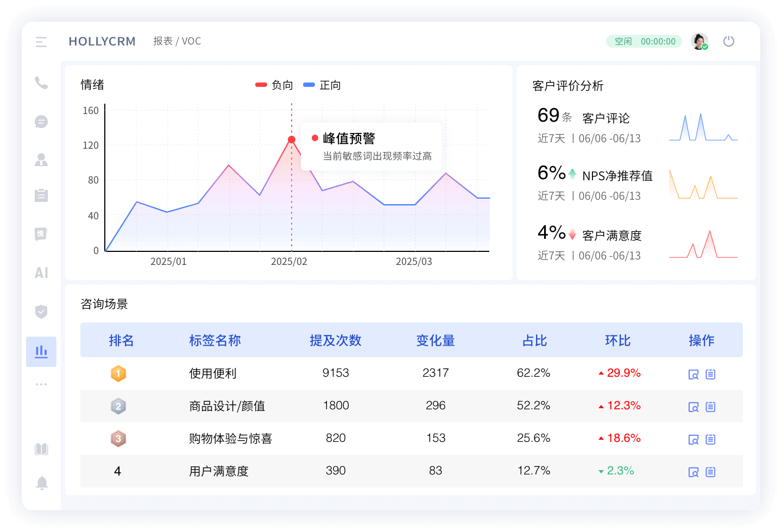This screenshot has width=782, height=532.
Task: Select the chat messages icon in sidebar
Action: (x=41, y=122)
